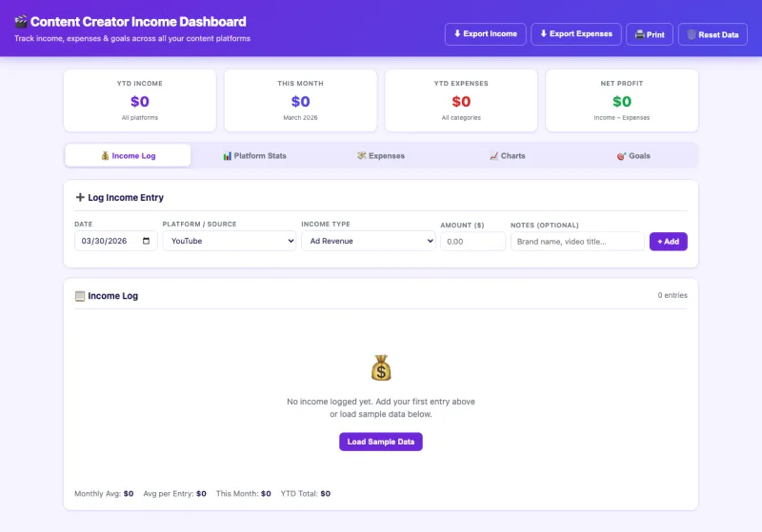Click the Load Sample Data button

click(381, 442)
